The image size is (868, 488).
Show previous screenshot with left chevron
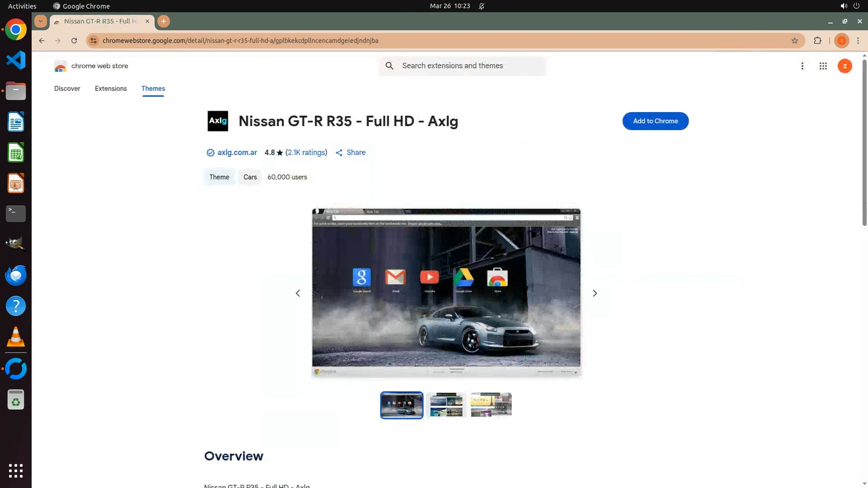pyautogui.click(x=298, y=293)
